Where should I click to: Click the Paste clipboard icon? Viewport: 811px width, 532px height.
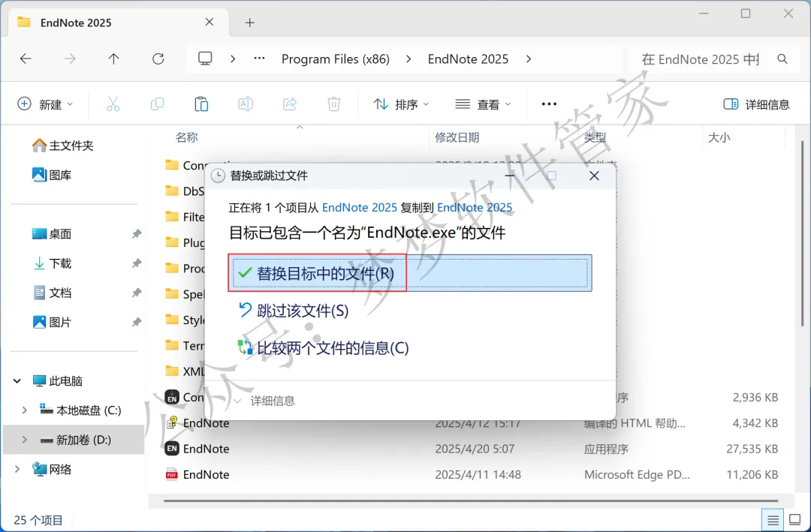(x=201, y=104)
